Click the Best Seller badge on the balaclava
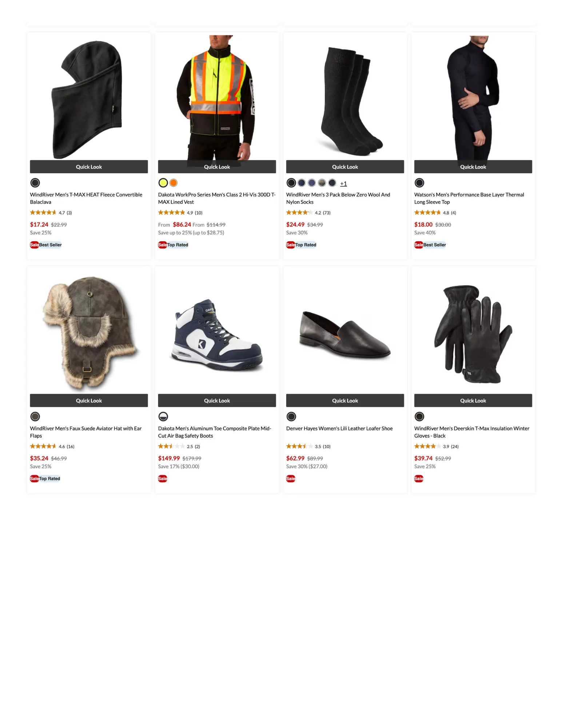 click(50, 245)
